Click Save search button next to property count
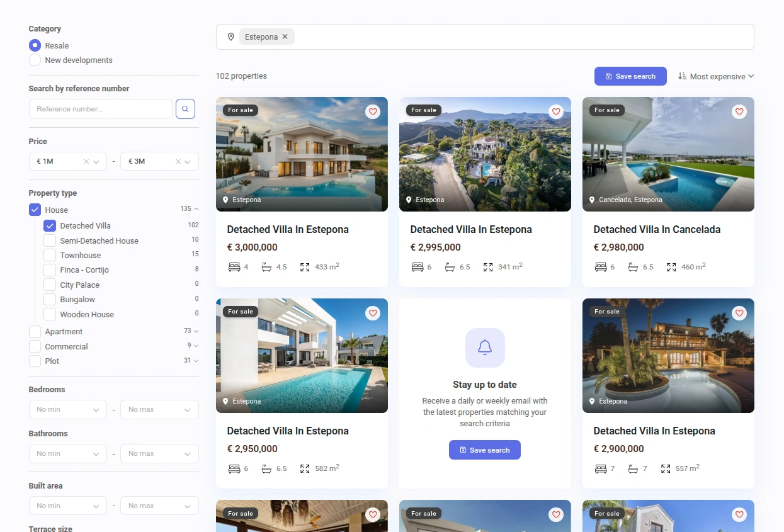Image resolution: width=784 pixels, height=532 pixels. coord(630,76)
